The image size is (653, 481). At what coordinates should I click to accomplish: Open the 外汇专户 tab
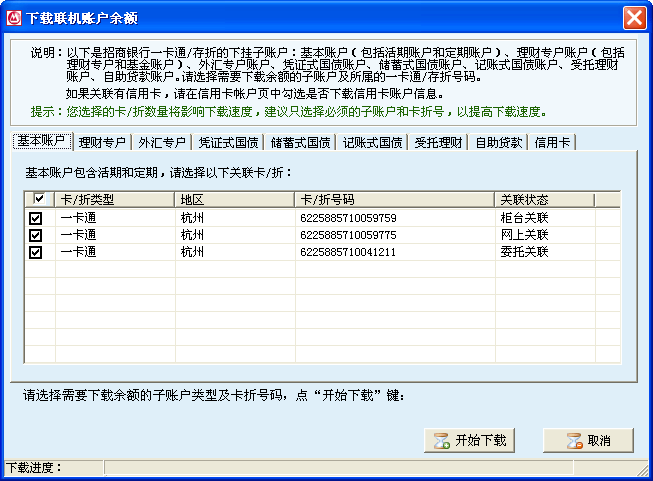[x=161, y=142]
